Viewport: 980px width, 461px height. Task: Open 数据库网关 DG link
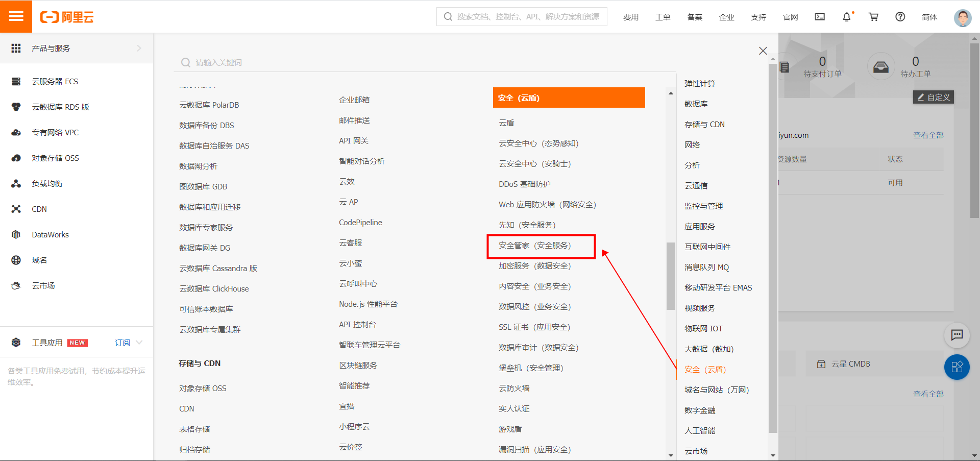(205, 248)
